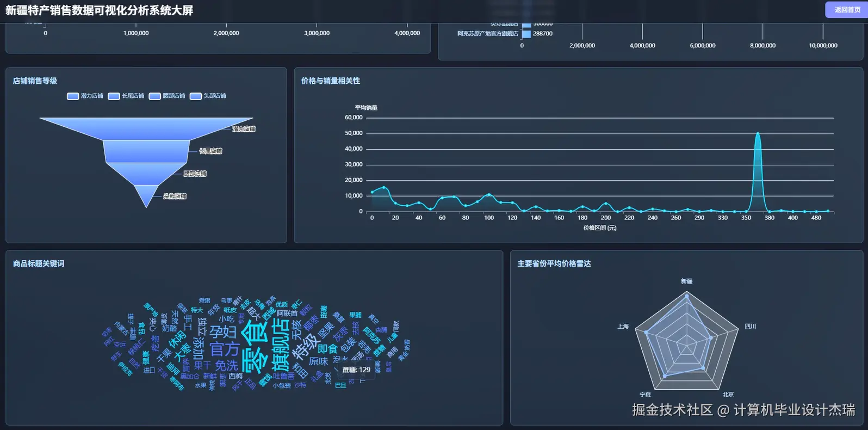This screenshot has width=868, height=430.
Task: Click the word 小吃 in the word cloud
Action: 226,319
